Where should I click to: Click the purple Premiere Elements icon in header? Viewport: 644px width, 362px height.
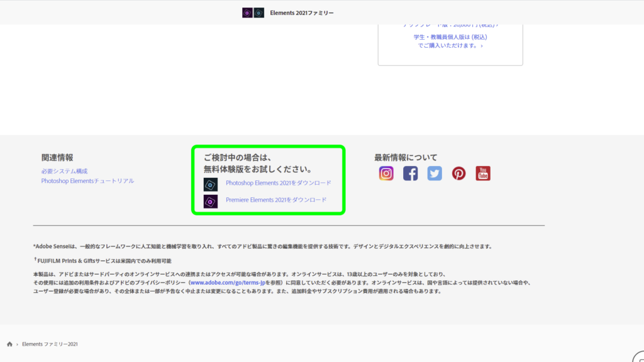(247, 13)
